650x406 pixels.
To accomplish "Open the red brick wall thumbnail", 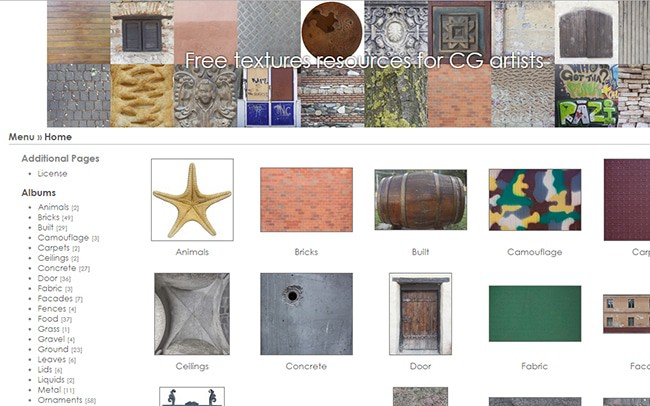I will point(306,200).
